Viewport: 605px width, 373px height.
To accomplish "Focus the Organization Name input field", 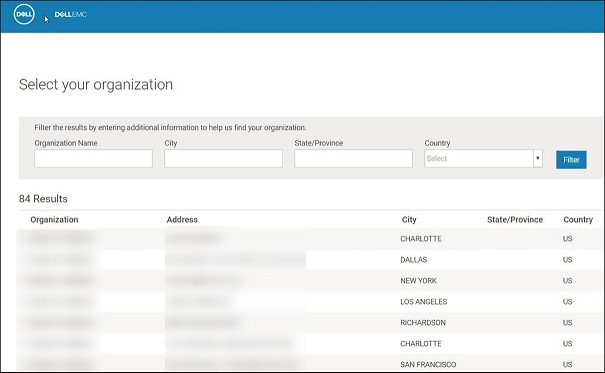I will pos(93,159).
